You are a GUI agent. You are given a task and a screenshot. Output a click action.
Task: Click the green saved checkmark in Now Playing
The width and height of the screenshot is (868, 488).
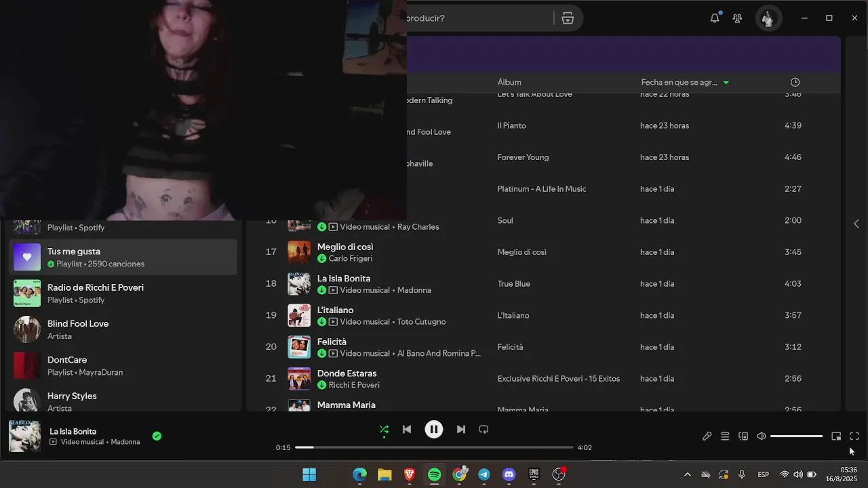[x=157, y=436]
